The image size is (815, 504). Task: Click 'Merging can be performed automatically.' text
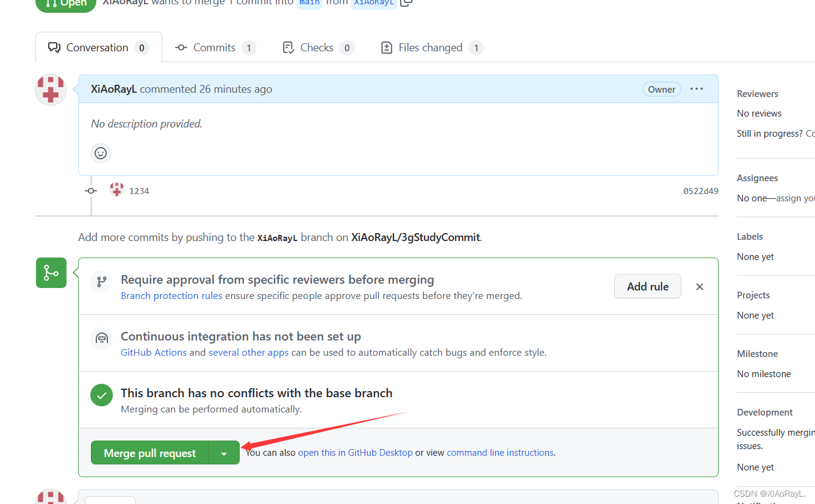tap(211, 409)
